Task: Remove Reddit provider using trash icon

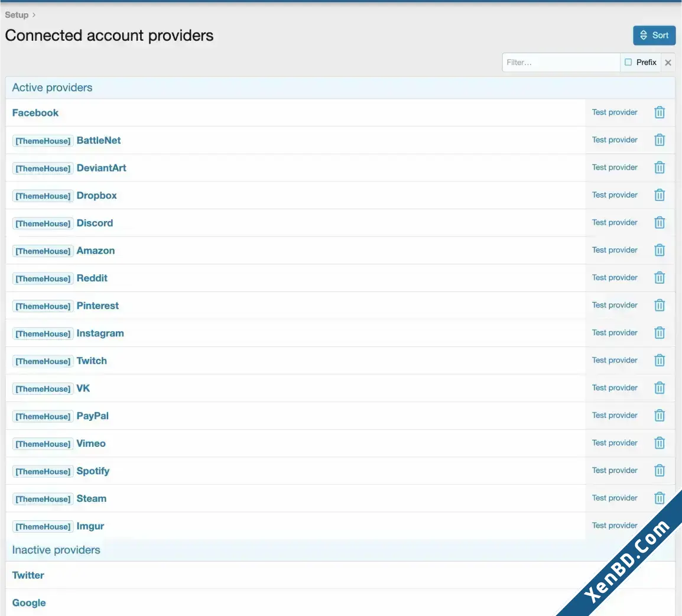Action: point(660,277)
